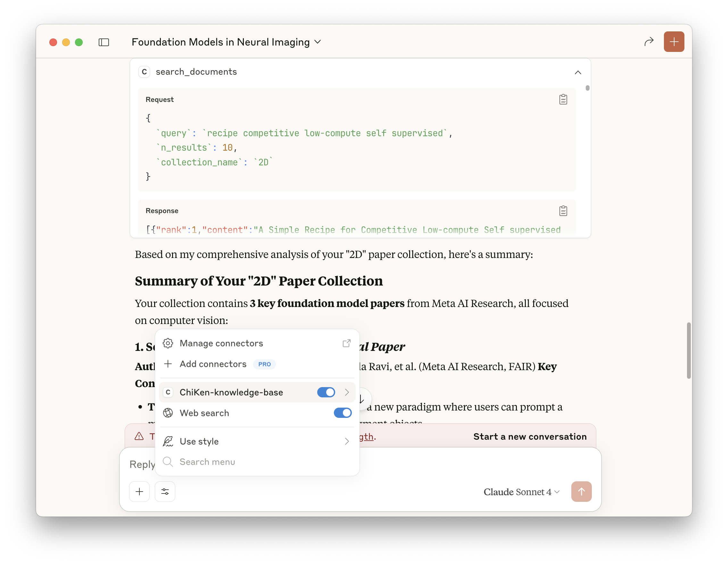This screenshot has height=564, width=728.
Task: Click the share arrow icon
Action: point(649,42)
